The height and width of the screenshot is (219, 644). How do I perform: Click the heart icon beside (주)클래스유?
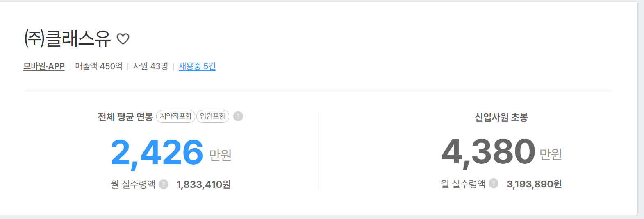123,39
